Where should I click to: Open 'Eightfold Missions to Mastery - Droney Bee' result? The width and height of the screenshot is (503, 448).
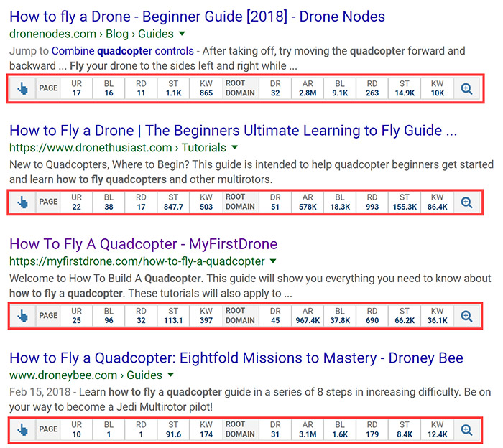[x=236, y=358]
